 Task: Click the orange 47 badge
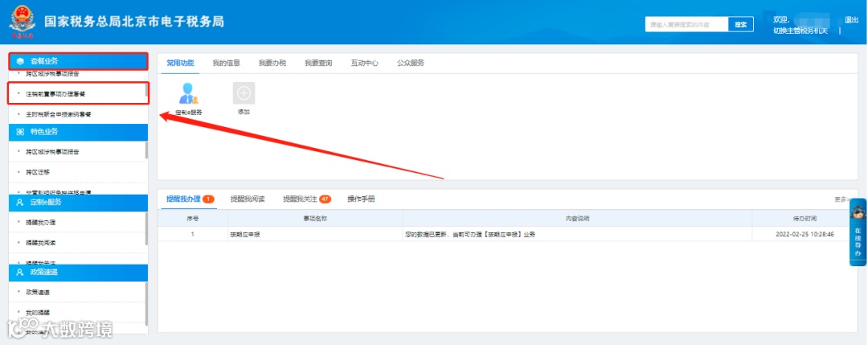tap(325, 199)
